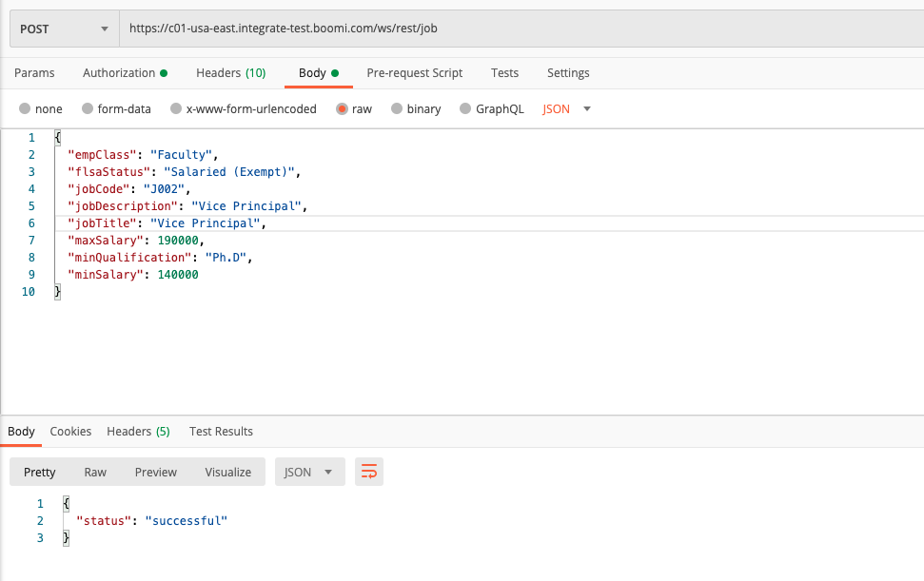924x581 pixels.
Task: Expand the JSON body type dropdown
Action: pyautogui.click(x=567, y=109)
